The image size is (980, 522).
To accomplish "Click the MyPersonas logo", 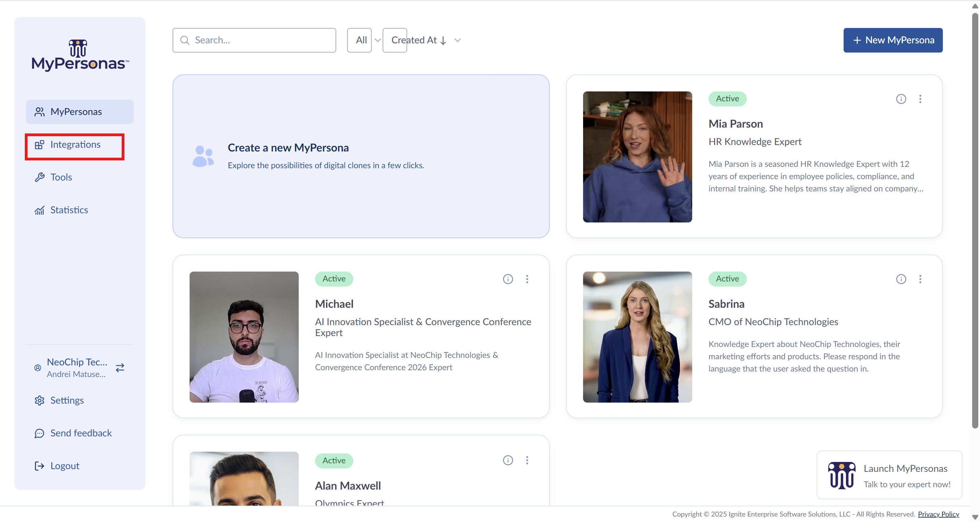I will tap(80, 55).
